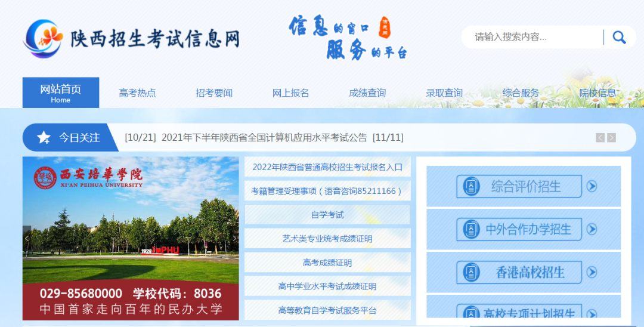Image resolution: width=644 pixels, height=327 pixels.
Task: Open the 成绩查询 menu
Action: tap(367, 93)
